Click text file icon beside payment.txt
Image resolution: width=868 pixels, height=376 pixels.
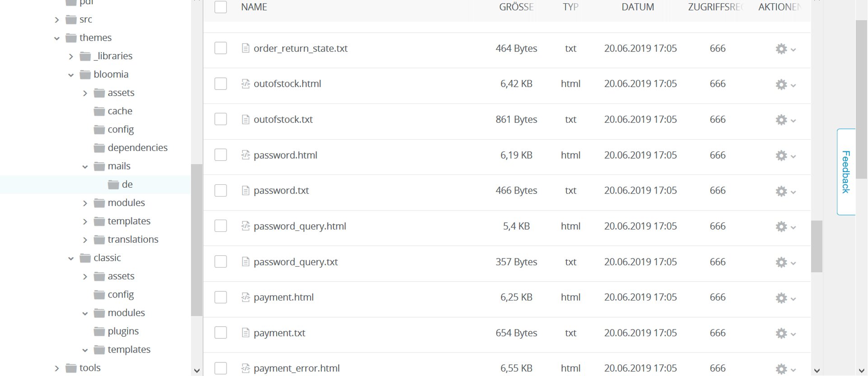[x=245, y=333]
